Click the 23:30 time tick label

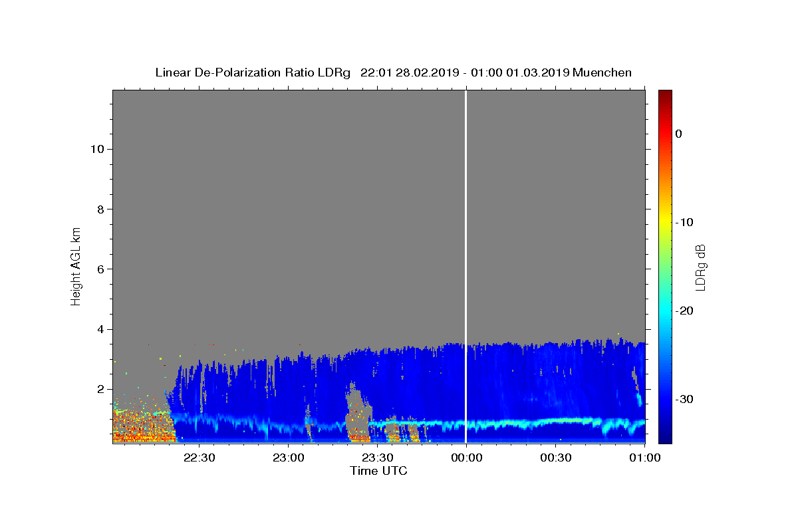coord(377,458)
